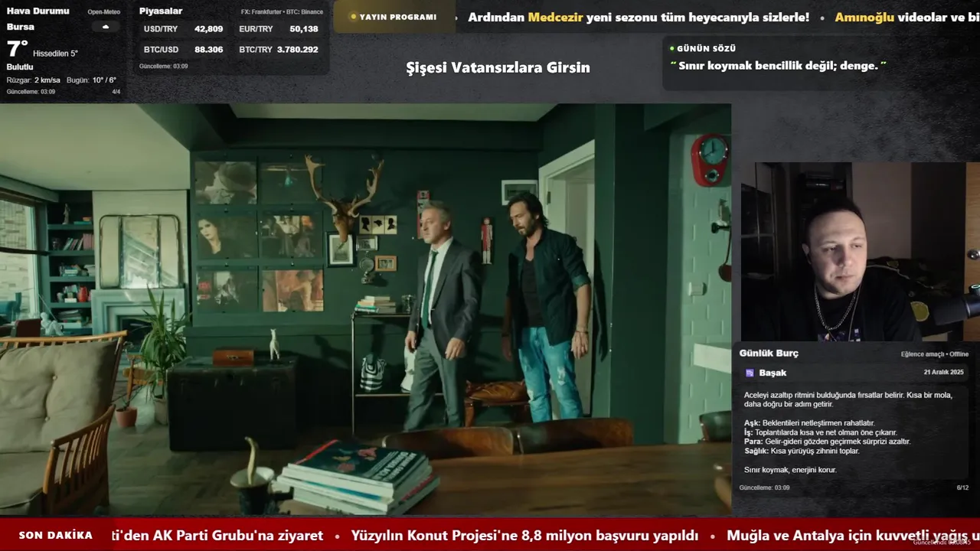Click the USD/TRY 42,809 rate cell
The height and width of the screenshot is (551, 980).
(184, 29)
